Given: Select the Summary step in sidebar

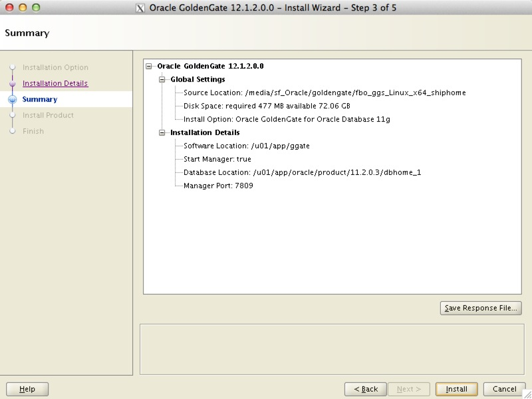Looking at the screenshot, I should point(40,99).
